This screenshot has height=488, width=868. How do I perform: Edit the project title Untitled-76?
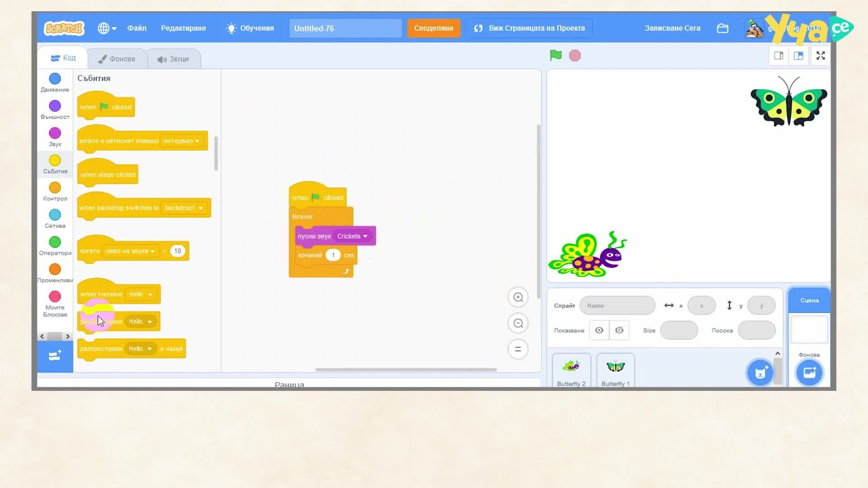(345, 28)
